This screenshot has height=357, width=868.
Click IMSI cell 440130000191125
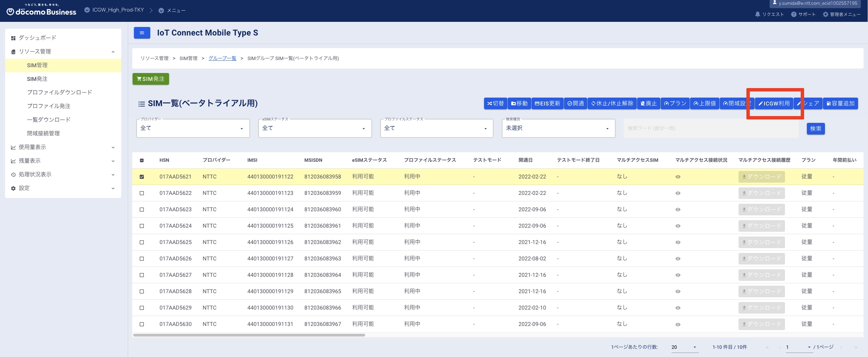270,226
